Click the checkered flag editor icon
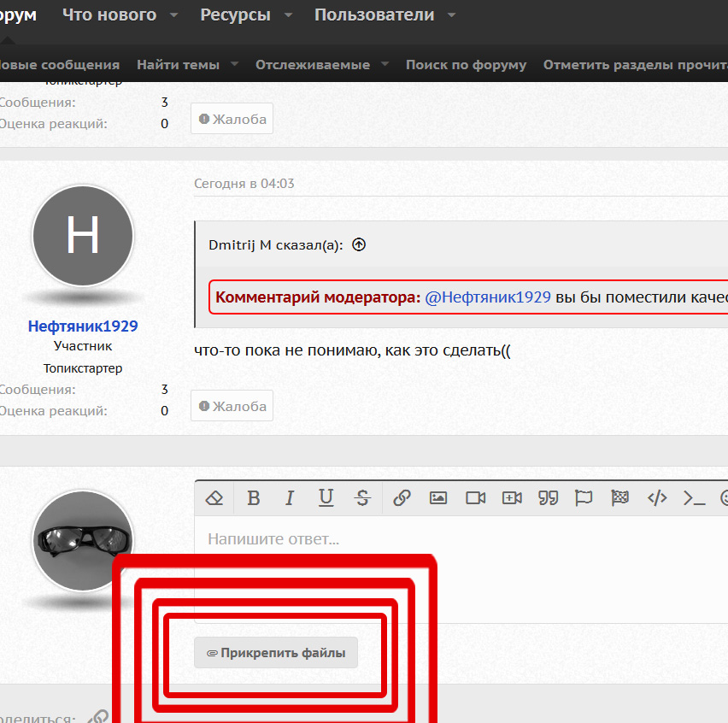Image resolution: width=728 pixels, height=723 pixels. 619,498
